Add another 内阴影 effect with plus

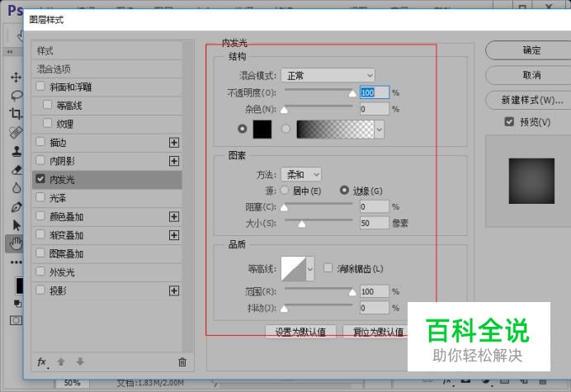click(174, 161)
